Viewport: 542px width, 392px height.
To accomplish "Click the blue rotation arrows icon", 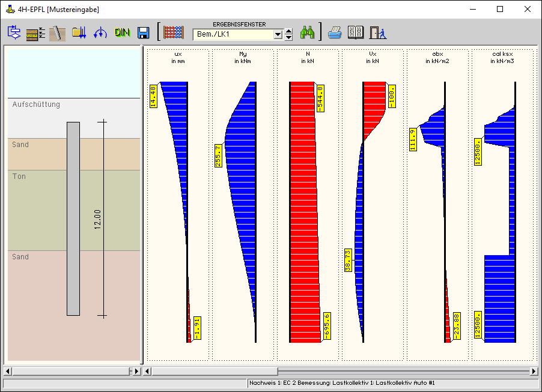I will (100, 32).
